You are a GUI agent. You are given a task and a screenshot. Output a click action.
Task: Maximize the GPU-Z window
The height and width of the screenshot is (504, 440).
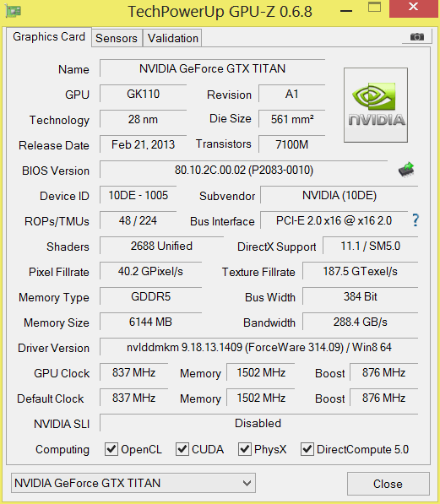[x=374, y=7]
